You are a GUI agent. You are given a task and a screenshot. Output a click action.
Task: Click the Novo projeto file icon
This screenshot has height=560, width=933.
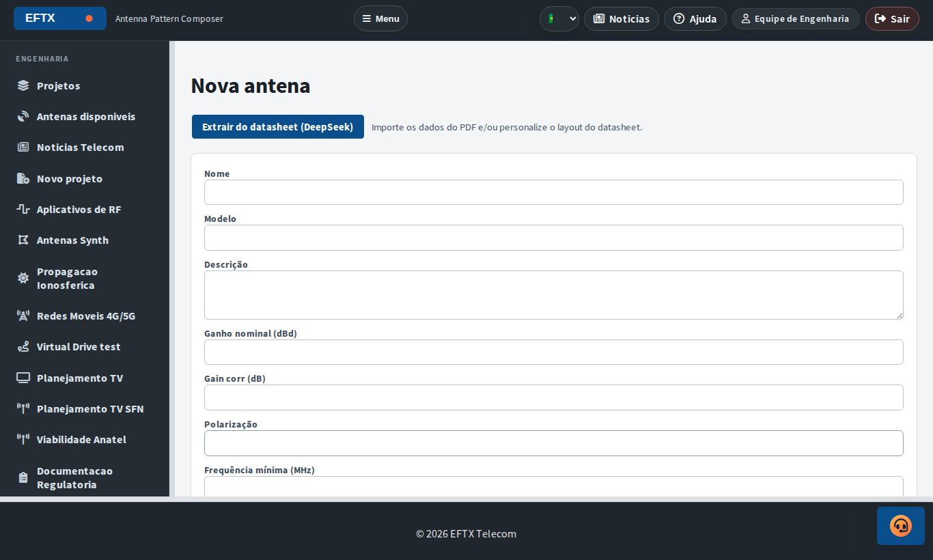(x=23, y=178)
